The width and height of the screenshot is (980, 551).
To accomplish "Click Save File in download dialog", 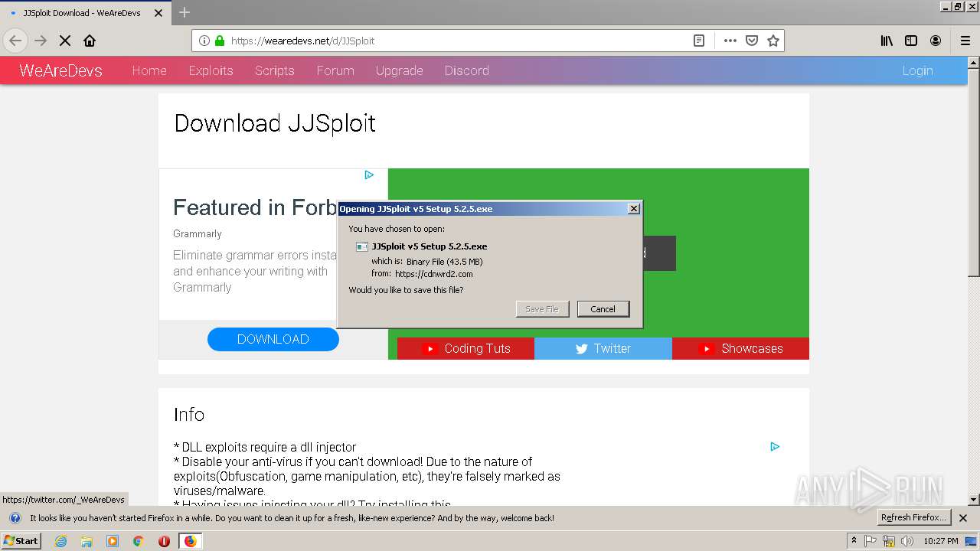I will pos(542,309).
